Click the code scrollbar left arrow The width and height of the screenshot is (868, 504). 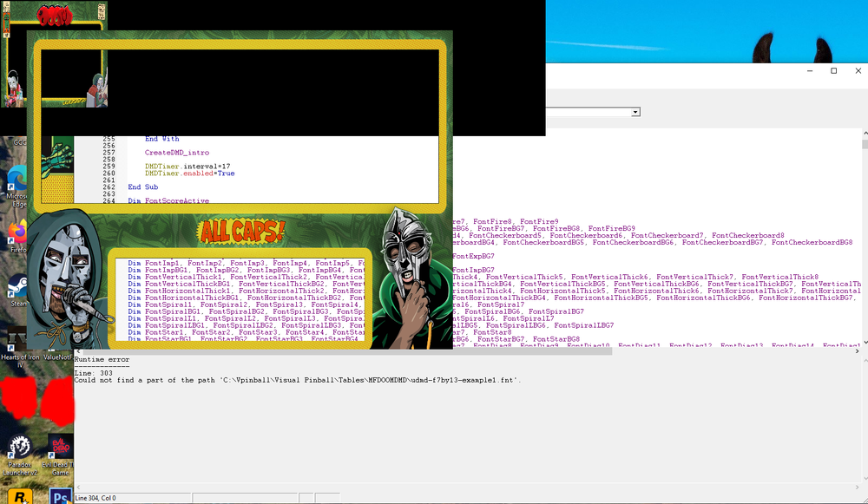[78, 351]
